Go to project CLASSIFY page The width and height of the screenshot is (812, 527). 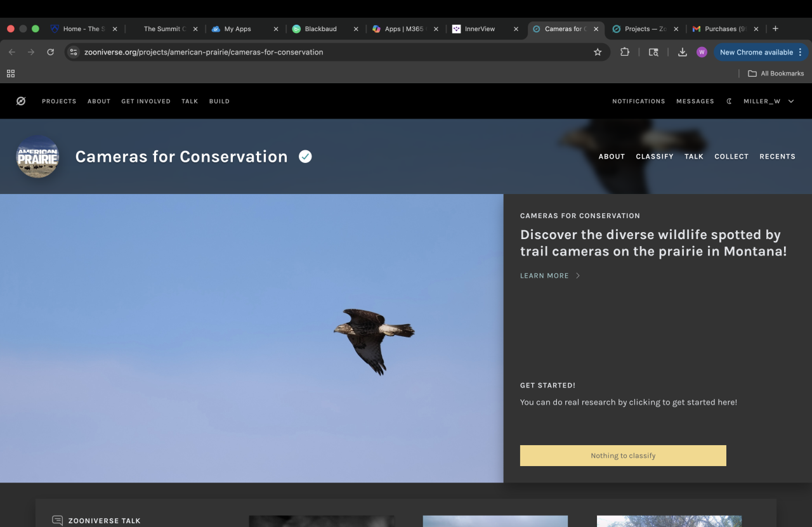(x=655, y=157)
